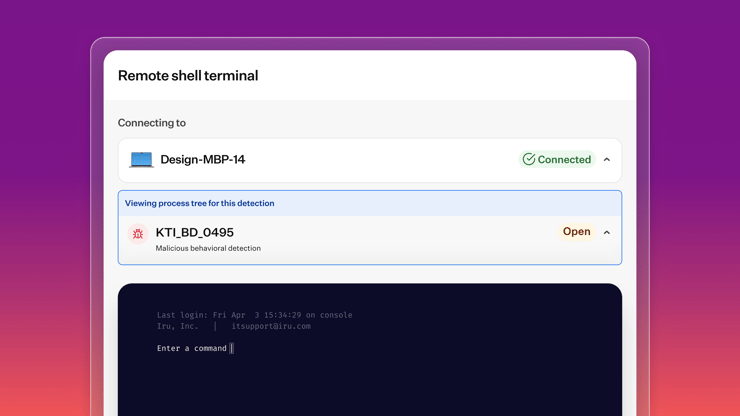740x416 pixels.
Task: Click the Connecting to label
Action: (151, 123)
